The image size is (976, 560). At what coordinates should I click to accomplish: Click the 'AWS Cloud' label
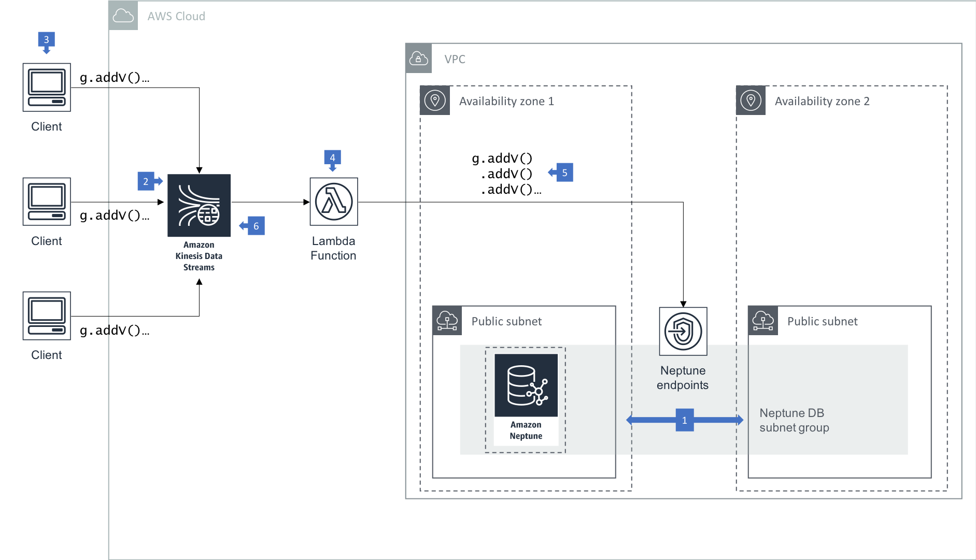point(176,16)
